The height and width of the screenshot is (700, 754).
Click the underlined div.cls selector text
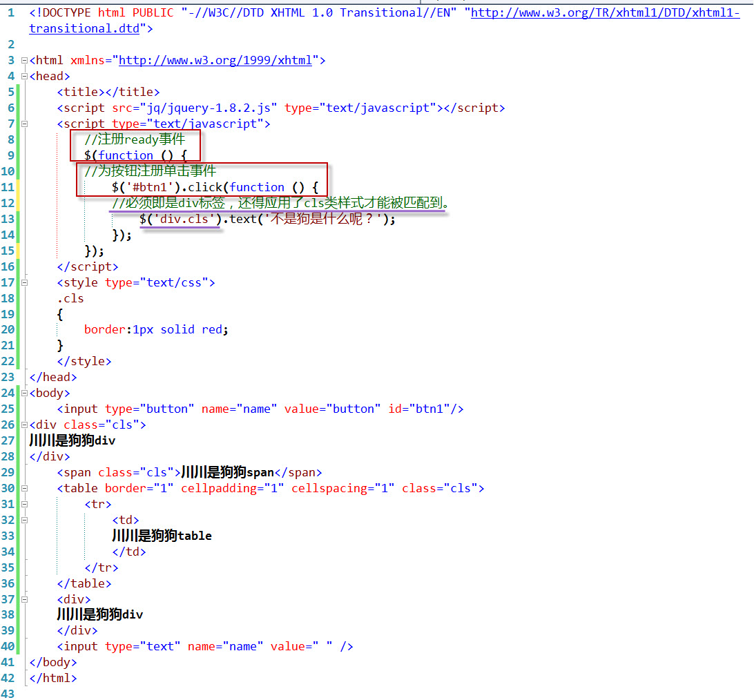pyautogui.click(x=184, y=219)
